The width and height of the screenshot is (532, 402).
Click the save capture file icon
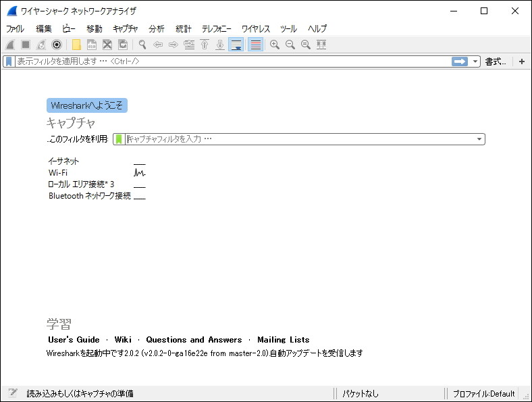pos(92,45)
